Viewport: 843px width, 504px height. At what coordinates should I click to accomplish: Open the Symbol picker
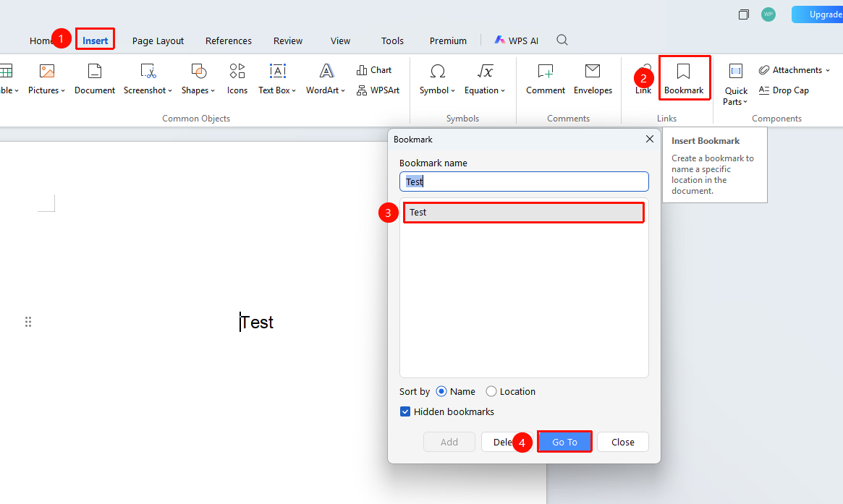pos(437,79)
